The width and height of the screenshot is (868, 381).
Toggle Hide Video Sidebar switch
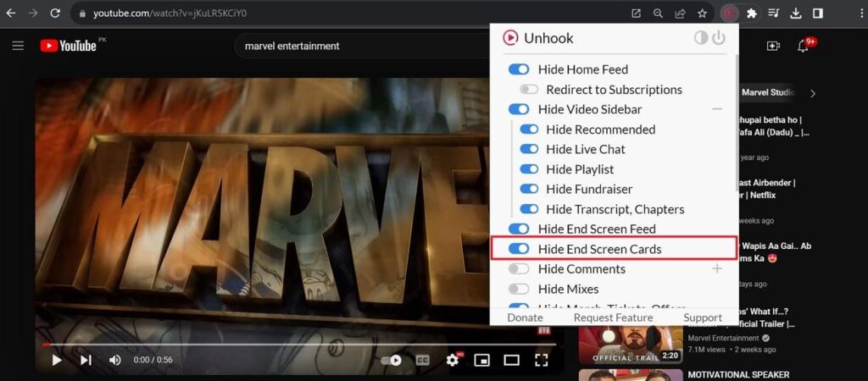(x=519, y=109)
